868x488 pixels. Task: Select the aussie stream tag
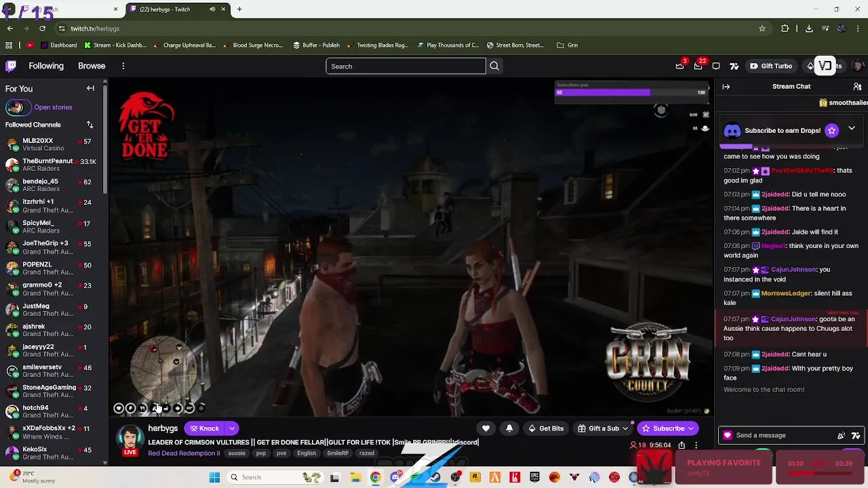coord(237,453)
